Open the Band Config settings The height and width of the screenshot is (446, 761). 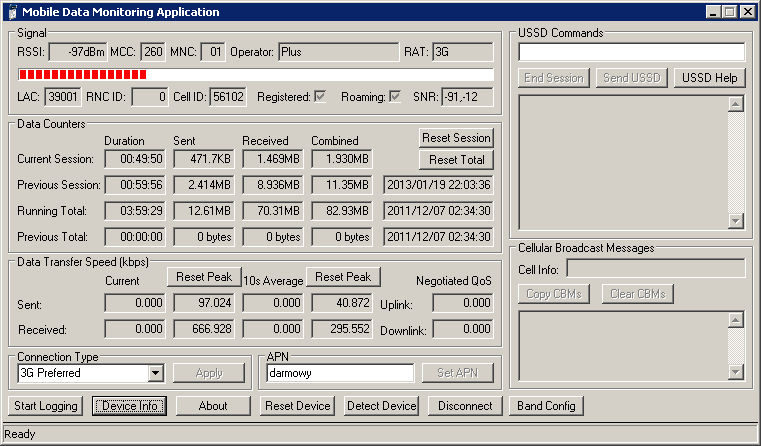click(546, 406)
